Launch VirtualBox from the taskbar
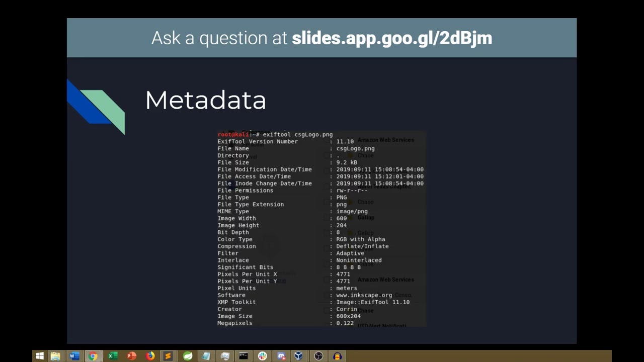644x362 pixels. (299, 356)
